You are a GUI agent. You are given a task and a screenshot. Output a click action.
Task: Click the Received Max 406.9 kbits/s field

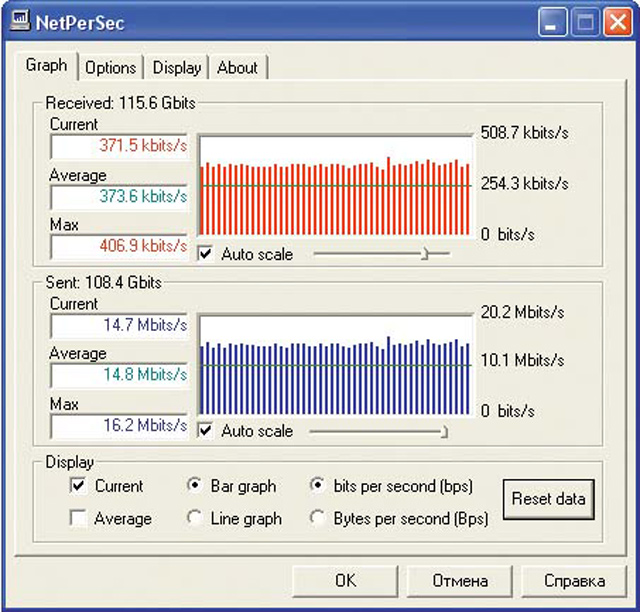pyautogui.click(x=119, y=246)
